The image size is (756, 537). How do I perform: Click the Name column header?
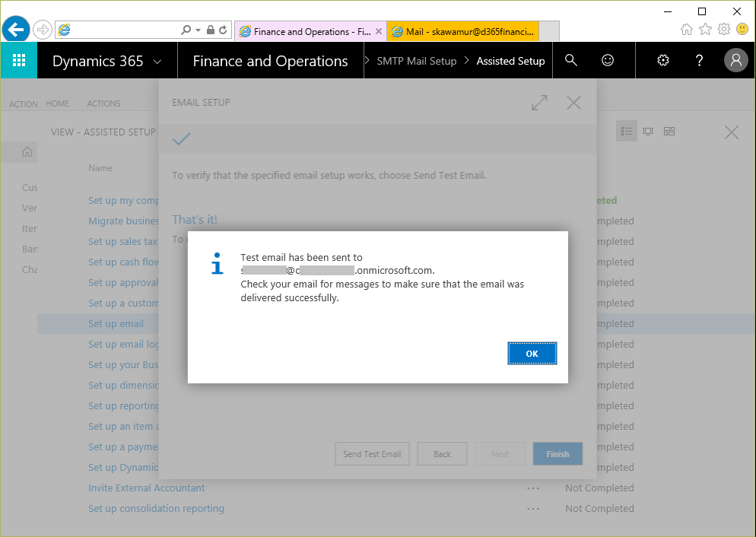pyautogui.click(x=100, y=168)
